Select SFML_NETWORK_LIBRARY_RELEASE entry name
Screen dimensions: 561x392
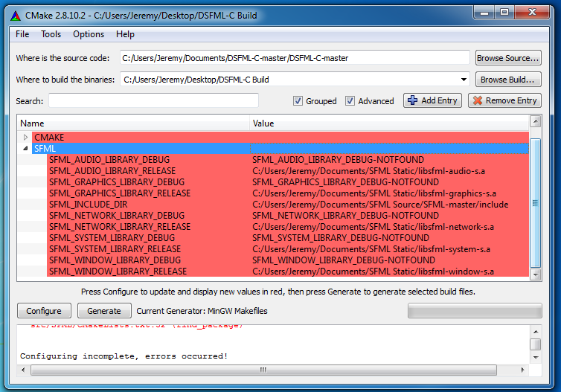(x=120, y=226)
